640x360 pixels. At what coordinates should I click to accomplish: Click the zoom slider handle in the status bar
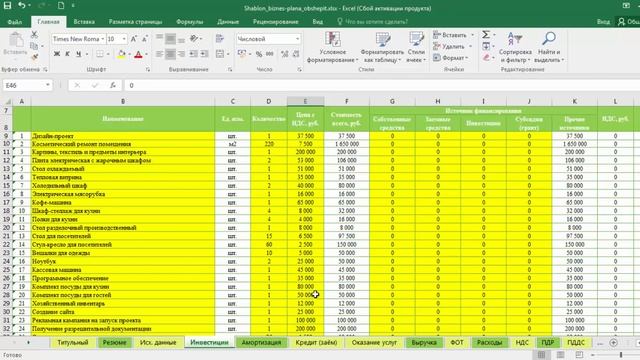621,355
